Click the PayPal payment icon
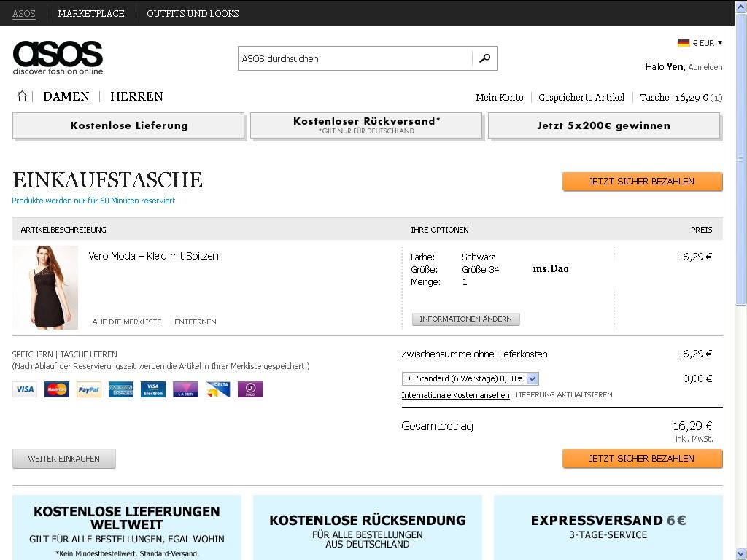 click(x=89, y=389)
